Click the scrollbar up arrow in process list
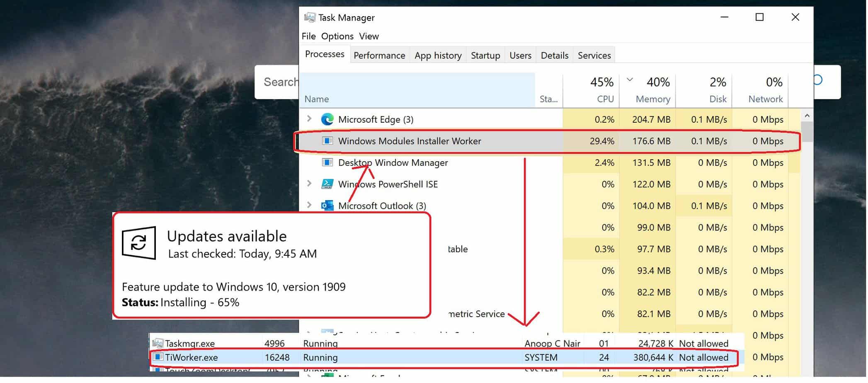The height and width of the screenshot is (383, 868). pyautogui.click(x=807, y=115)
